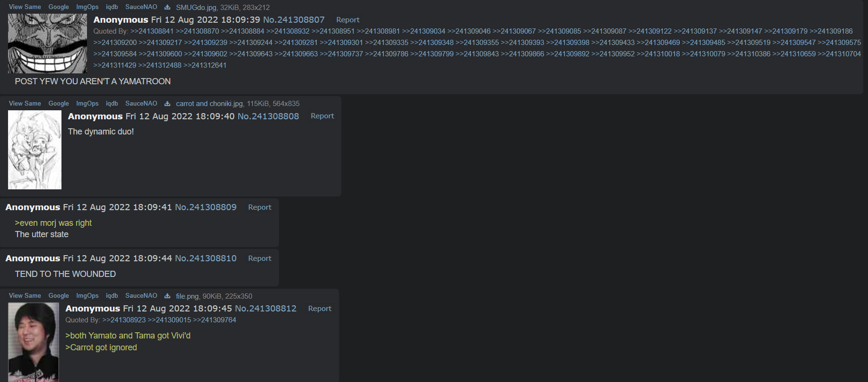
Task: Open backlink >>241309200
Action: pyautogui.click(x=115, y=43)
